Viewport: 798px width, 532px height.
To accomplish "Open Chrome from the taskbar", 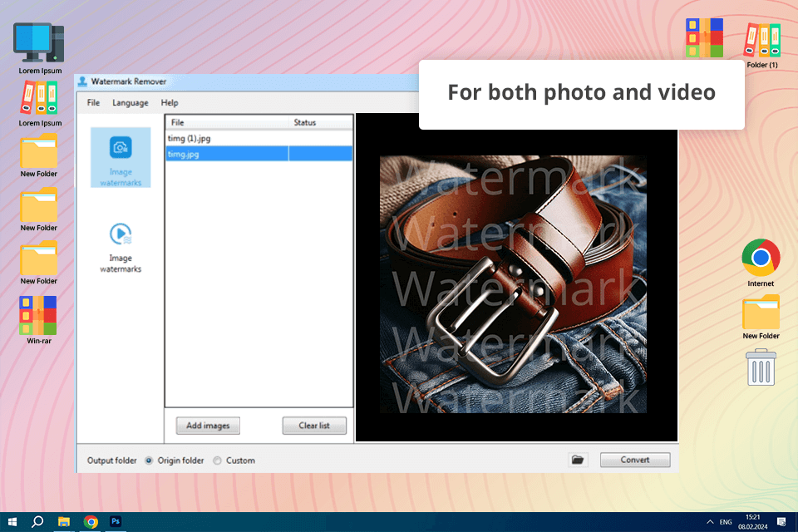I will click(x=91, y=522).
